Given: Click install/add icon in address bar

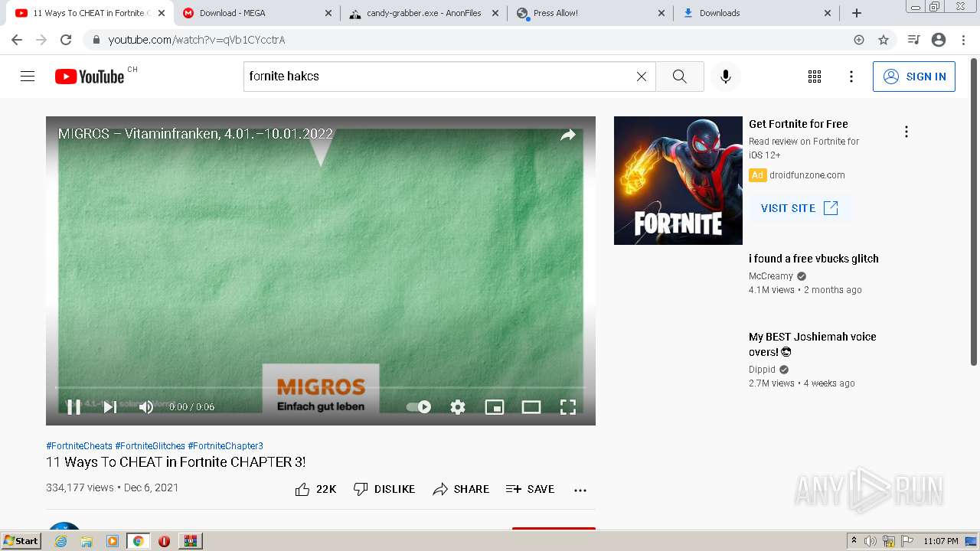Looking at the screenshot, I should [859, 40].
